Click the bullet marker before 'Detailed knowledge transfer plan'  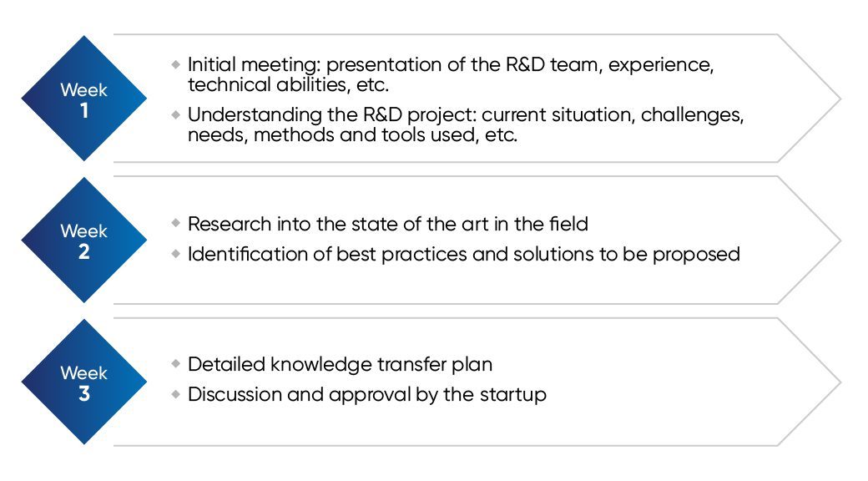point(175,364)
